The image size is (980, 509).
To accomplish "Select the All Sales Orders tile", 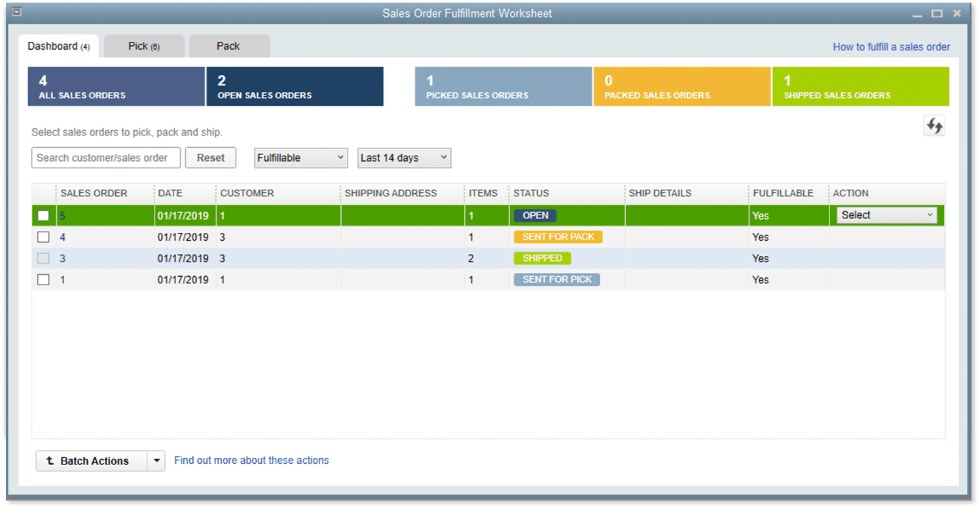I will 117,86.
